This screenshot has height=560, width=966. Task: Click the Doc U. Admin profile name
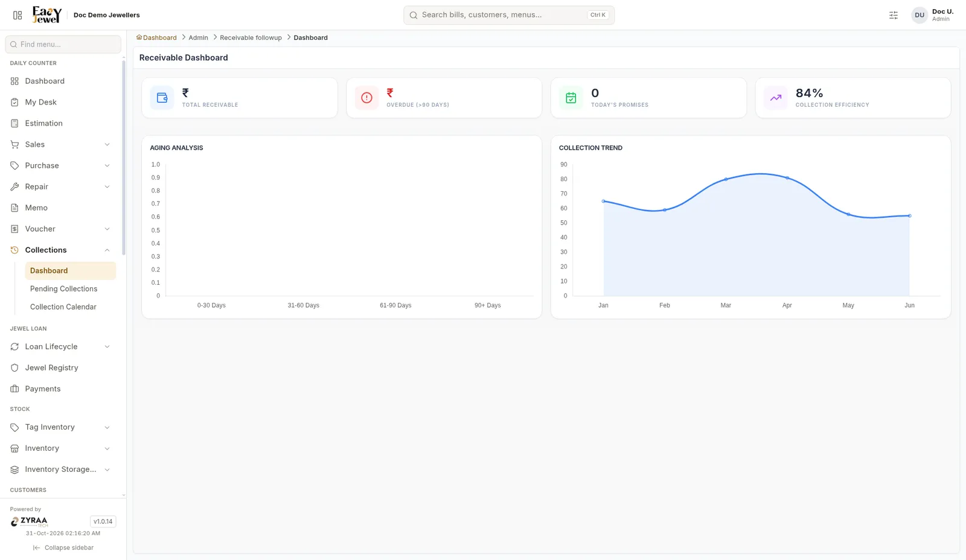click(x=942, y=15)
